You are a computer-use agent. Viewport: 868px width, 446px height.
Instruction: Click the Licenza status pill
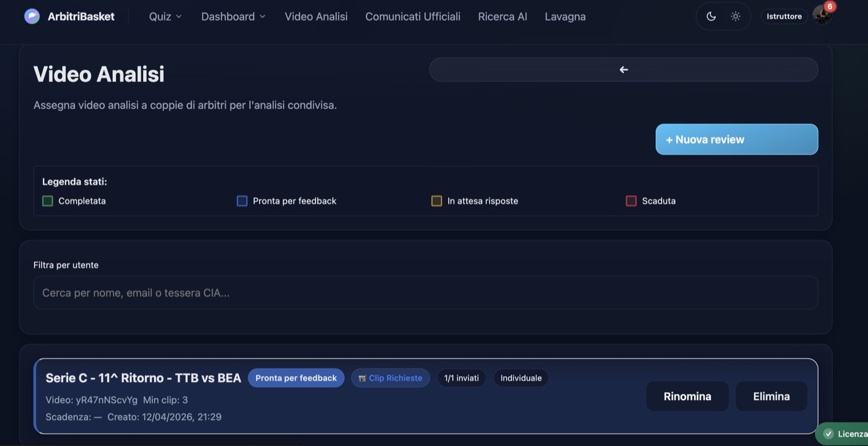coord(843,434)
